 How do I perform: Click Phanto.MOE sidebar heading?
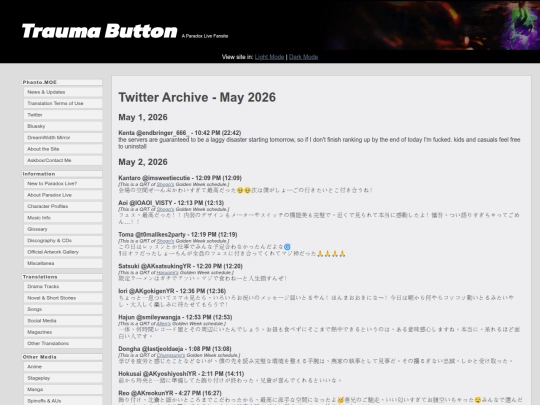pyautogui.click(x=62, y=82)
